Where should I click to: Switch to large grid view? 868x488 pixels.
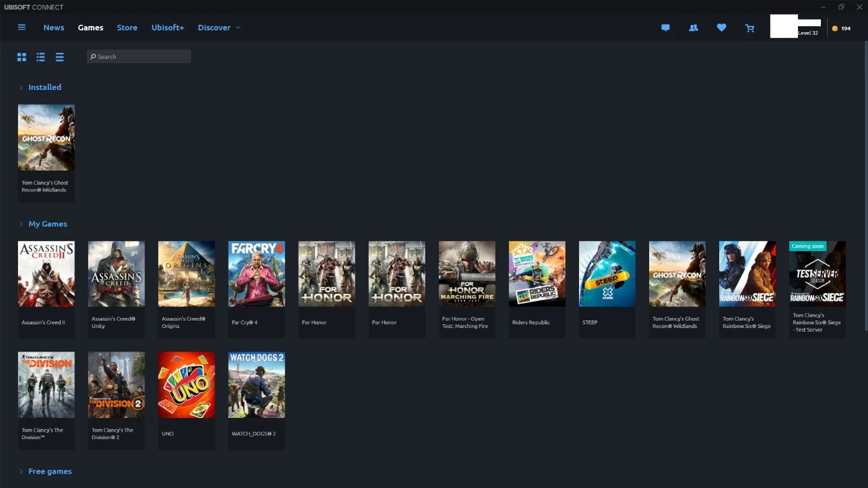tap(22, 57)
